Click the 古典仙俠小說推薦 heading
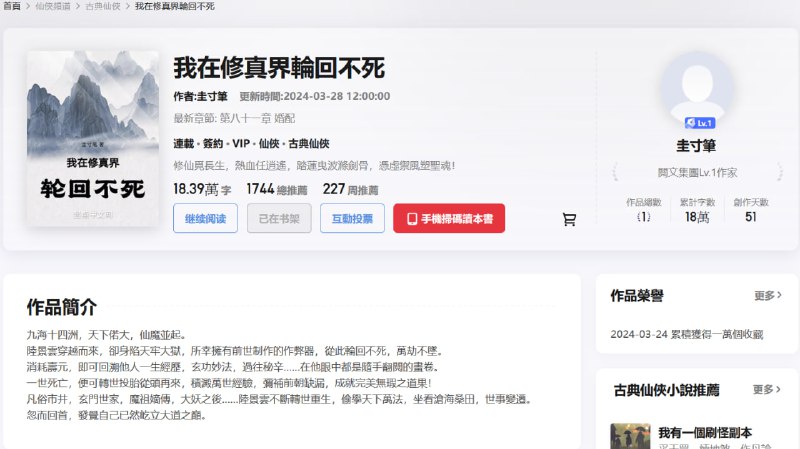Image resolution: width=800 pixels, height=449 pixels. click(x=666, y=390)
